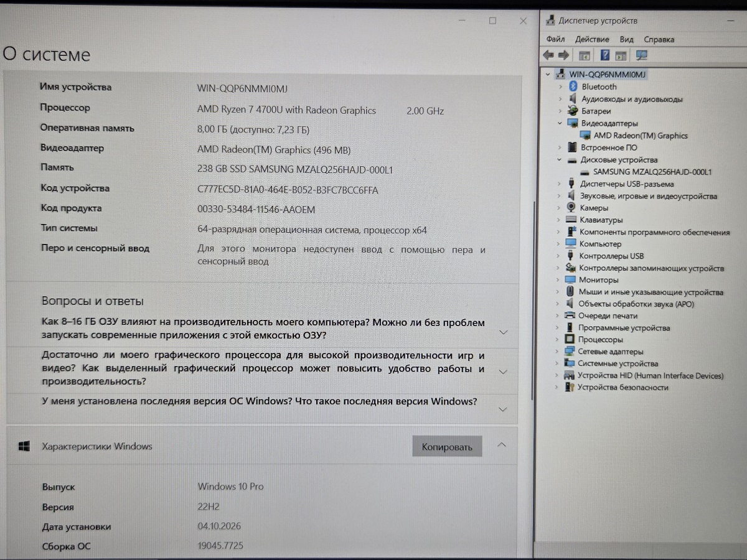Scan for hardware changes via monitor icon
747x560 pixels.
[x=641, y=55]
